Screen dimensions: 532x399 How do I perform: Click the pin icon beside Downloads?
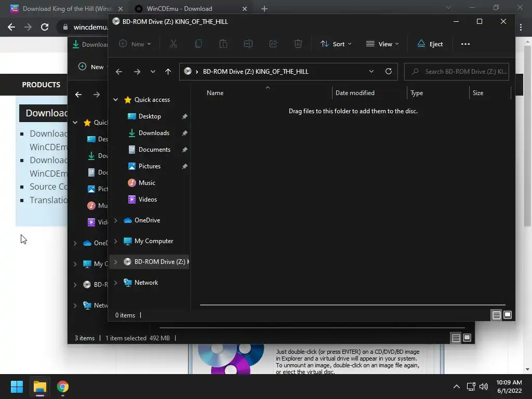184,133
